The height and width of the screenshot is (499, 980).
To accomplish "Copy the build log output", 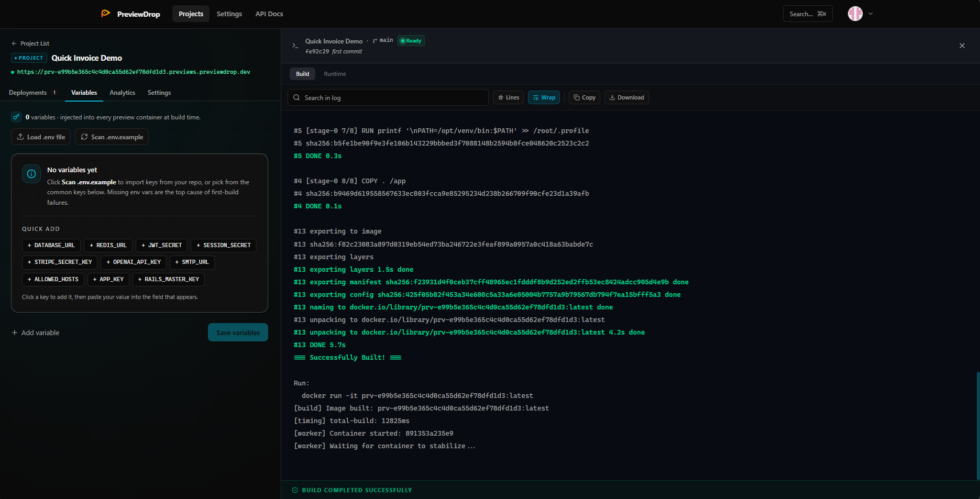I will (x=583, y=97).
